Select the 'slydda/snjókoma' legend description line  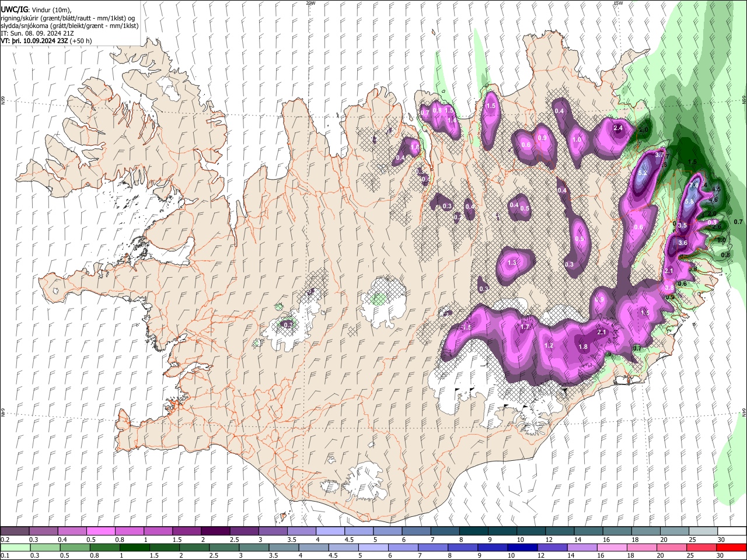coord(69,26)
